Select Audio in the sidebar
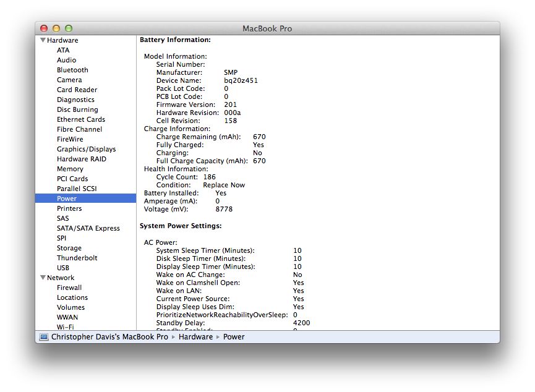The height and width of the screenshot is (392, 535). pos(67,60)
